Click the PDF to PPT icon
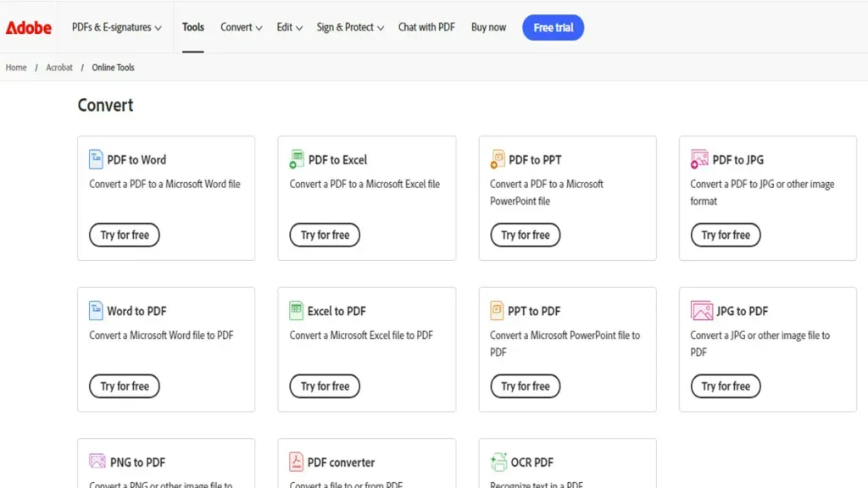Image resolution: width=868 pixels, height=488 pixels. coord(497,159)
